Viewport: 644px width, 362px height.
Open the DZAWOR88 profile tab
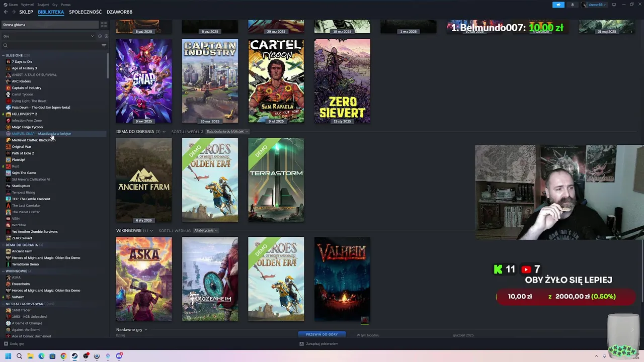[119, 12]
